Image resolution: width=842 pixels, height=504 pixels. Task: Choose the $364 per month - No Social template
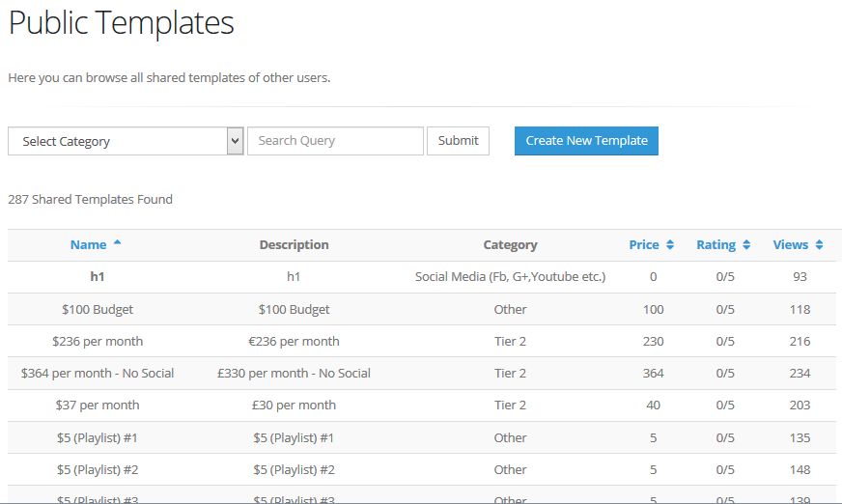pyautogui.click(x=98, y=374)
